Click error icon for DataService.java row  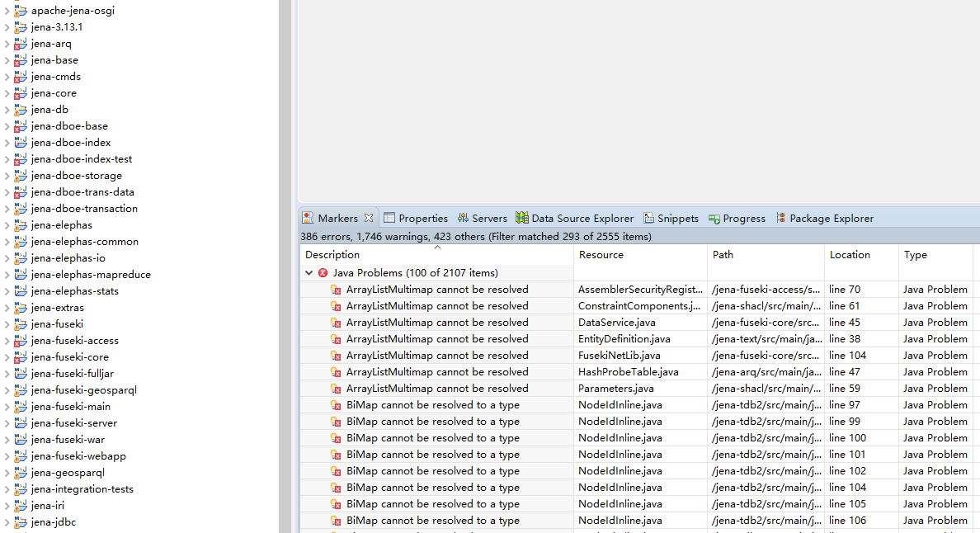click(x=337, y=323)
